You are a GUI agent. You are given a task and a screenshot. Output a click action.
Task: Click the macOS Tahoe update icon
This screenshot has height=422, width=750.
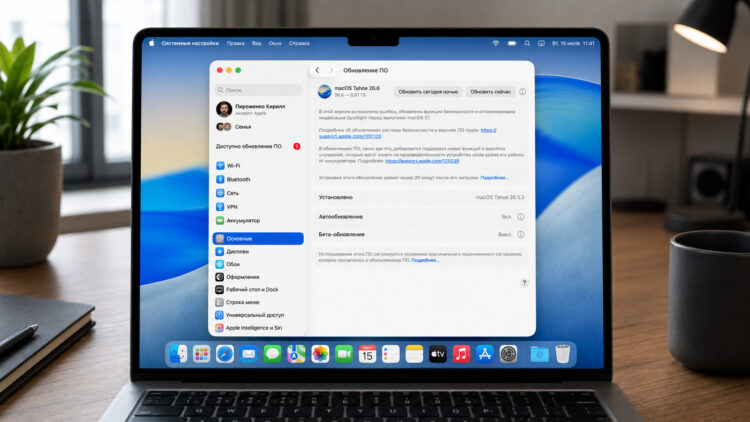tap(325, 91)
